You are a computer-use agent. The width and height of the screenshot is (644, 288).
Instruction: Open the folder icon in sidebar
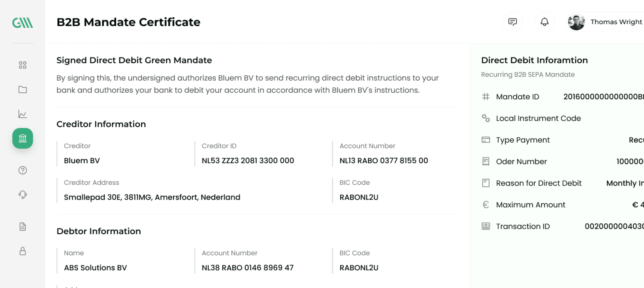coord(23,90)
